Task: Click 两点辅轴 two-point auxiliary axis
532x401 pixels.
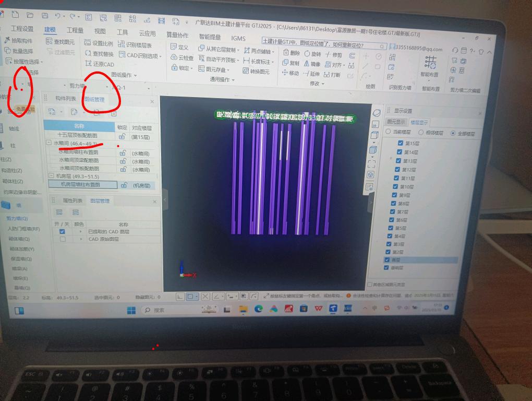Action: pos(258,51)
